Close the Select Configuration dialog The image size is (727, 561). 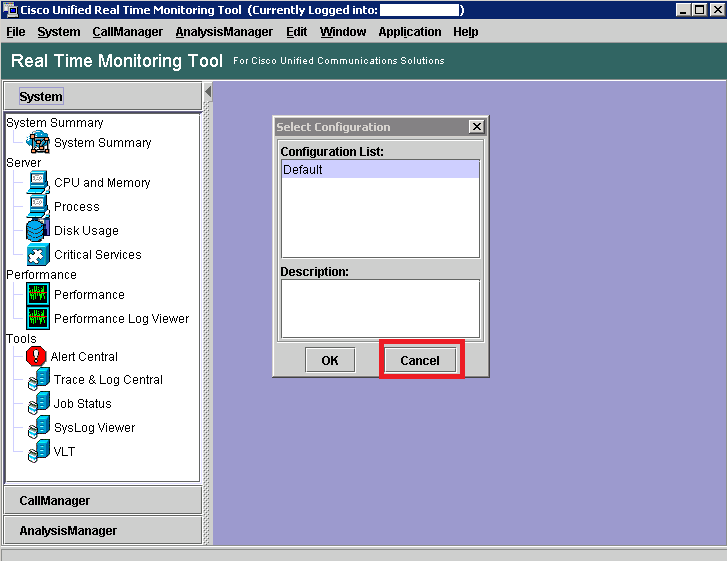pos(476,127)
